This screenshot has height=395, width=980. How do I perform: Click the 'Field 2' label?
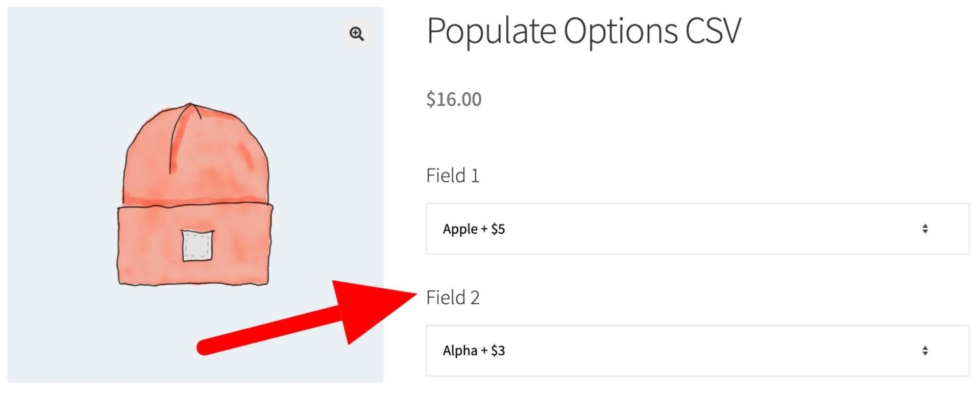pyautogui.click(x=453, y=298)
